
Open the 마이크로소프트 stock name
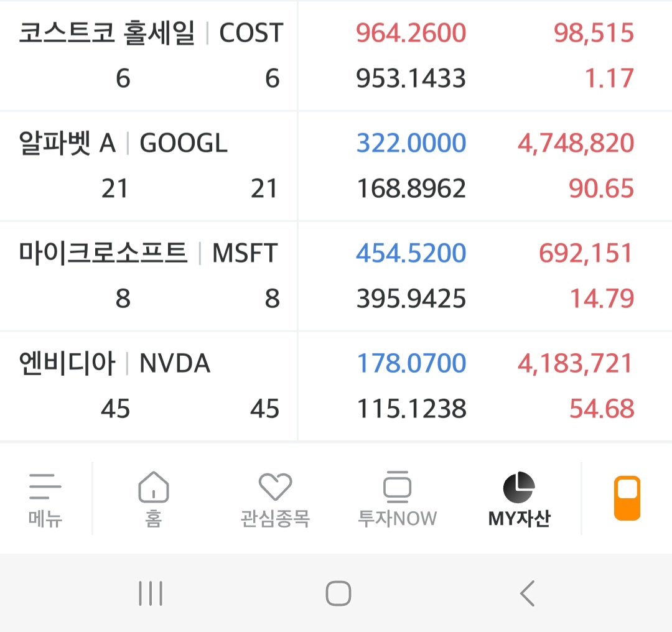(103, 253)
